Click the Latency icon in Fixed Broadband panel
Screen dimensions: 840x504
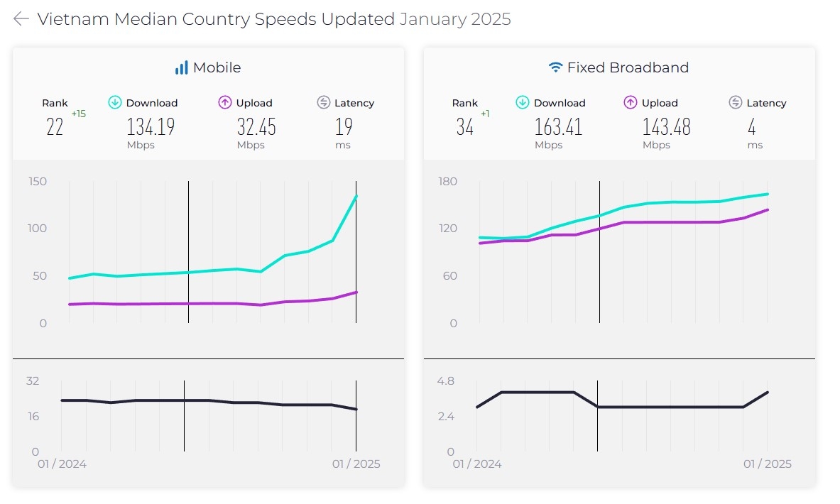[736, 102]
